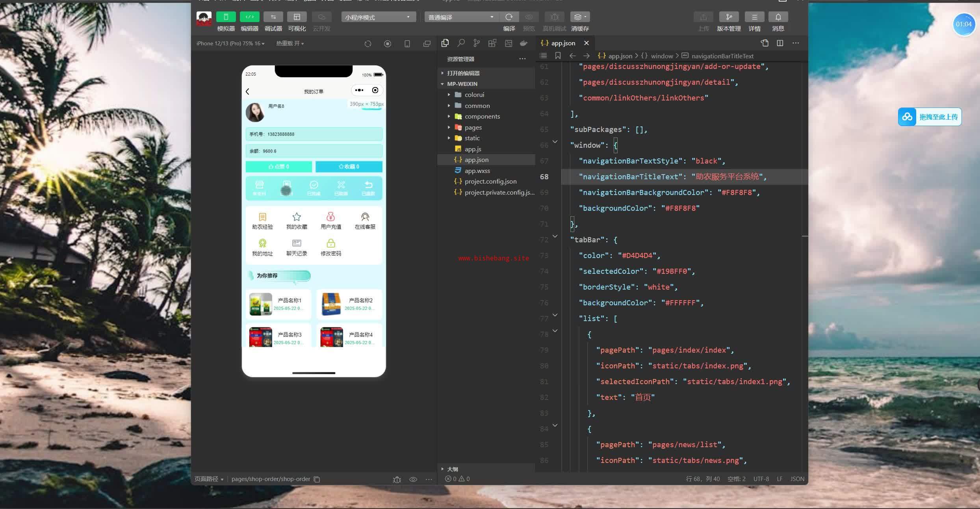Image resolution: width=980 pixels, height=509 pixels.
Task: Open the Mini Program mode dropdown
Action: pos(378,17)
